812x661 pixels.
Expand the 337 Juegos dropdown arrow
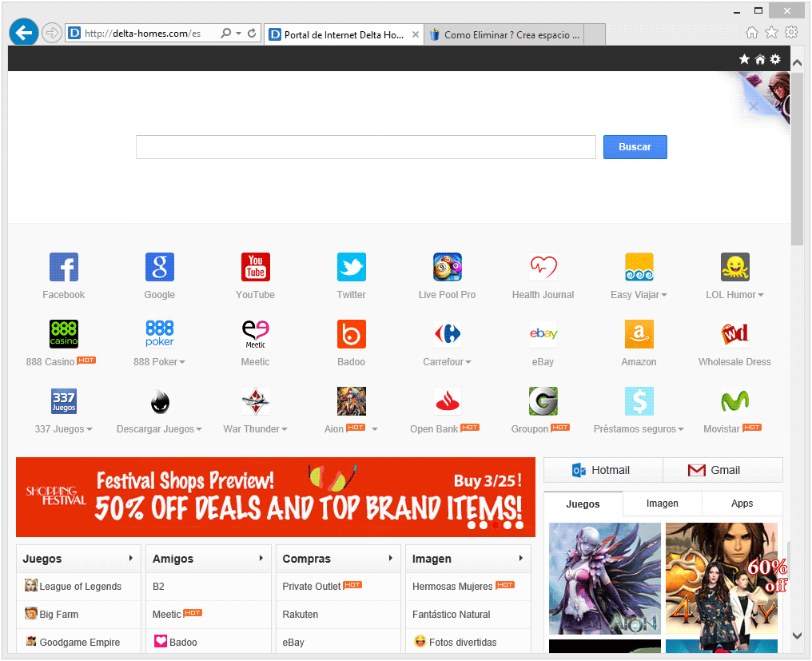click(89, 429)
